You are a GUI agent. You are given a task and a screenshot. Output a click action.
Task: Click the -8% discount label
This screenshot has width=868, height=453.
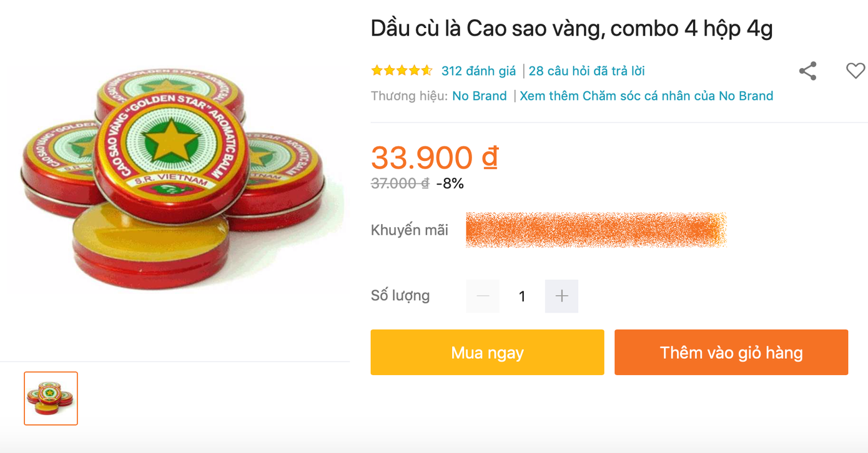coord(450,183)
